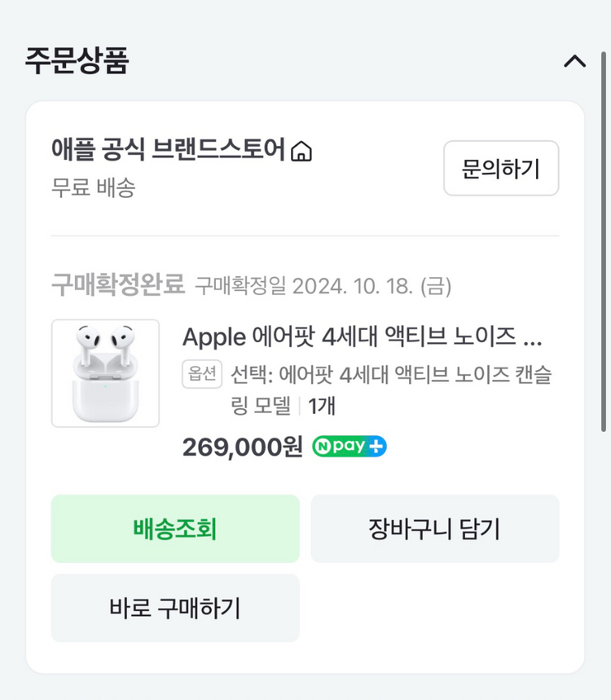Select the Npay+ payment icon
611x700 pixels.
(x=349, y=446)
